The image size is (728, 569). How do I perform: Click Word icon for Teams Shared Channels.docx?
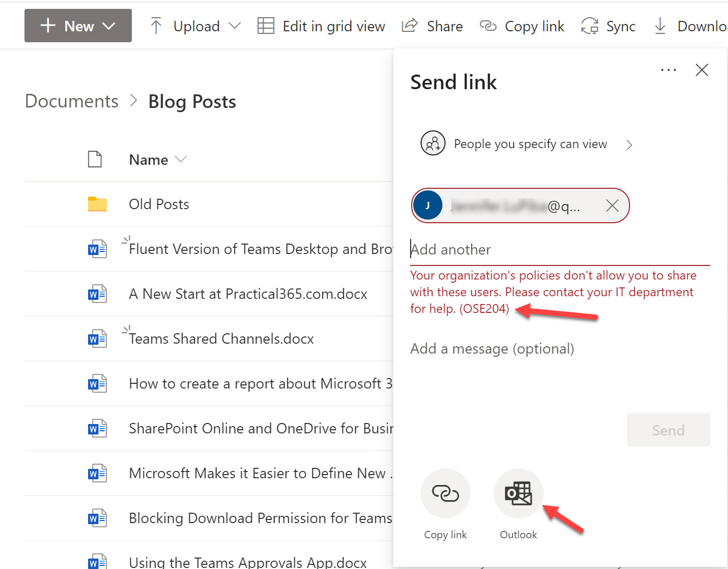[x=97, y=339]
